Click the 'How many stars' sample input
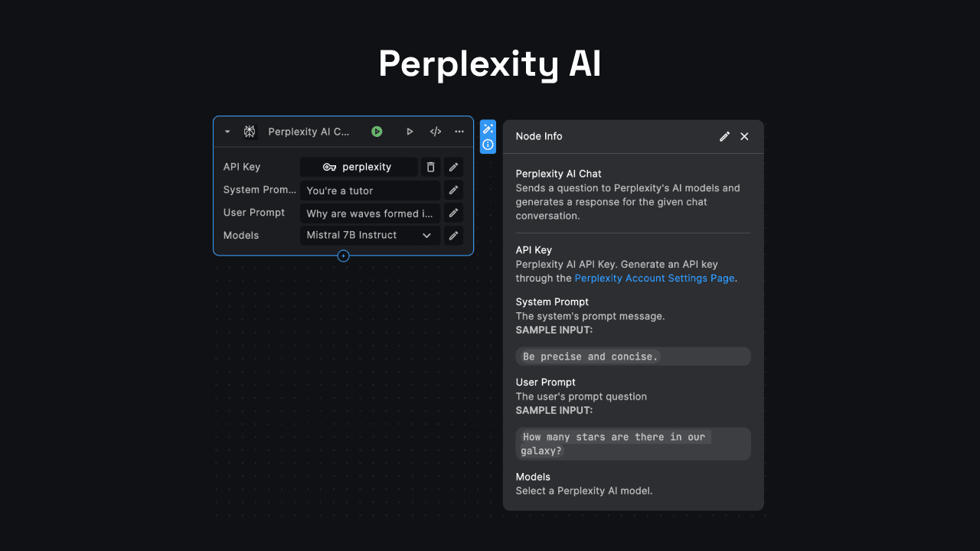 [633, 444]
